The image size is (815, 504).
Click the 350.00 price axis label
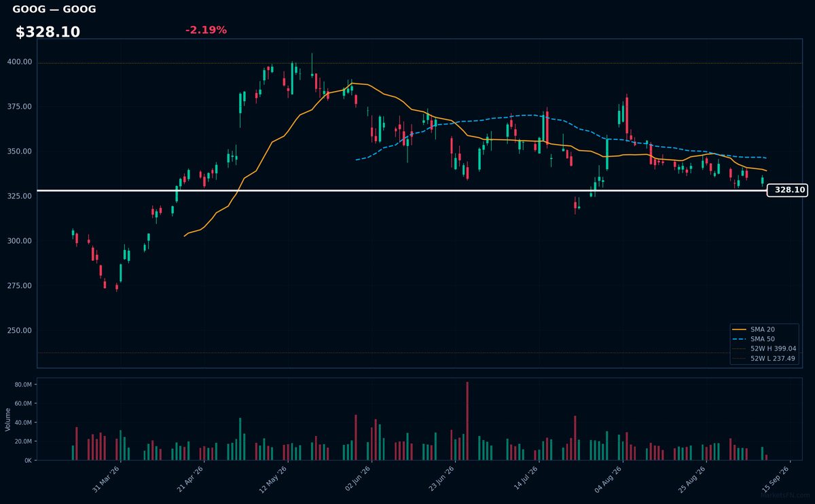tap(20, 151)
